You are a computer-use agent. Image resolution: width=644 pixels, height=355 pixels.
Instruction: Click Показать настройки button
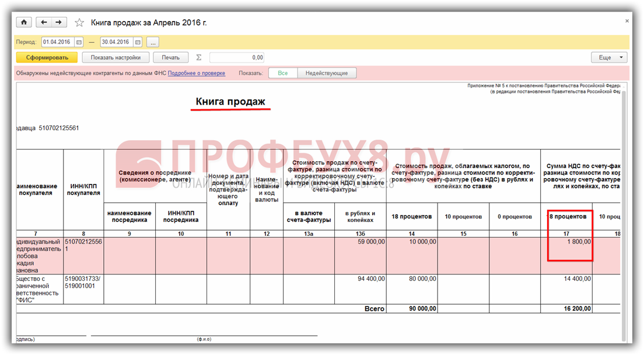pyautogui.click(x=116, y=58)
